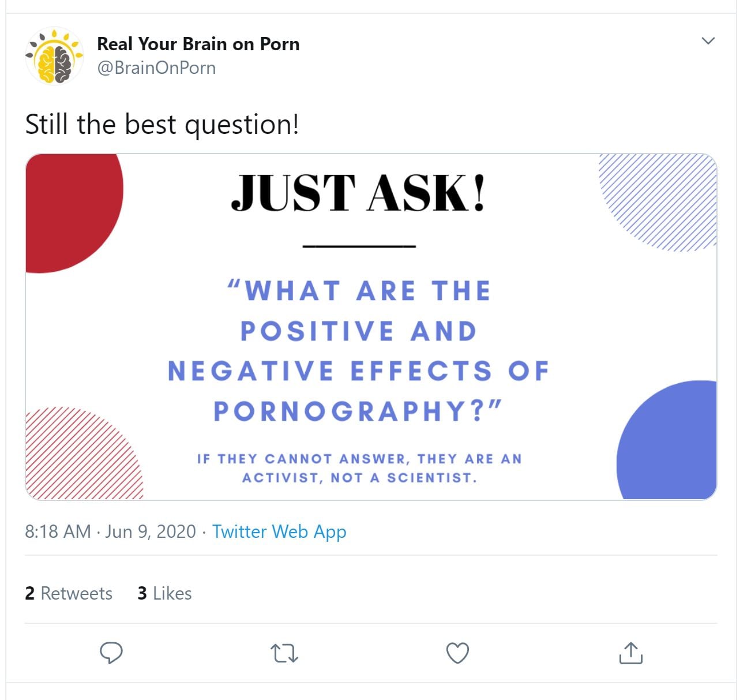The width and height of the screenshot is (751, 700).
Task: Click the JUST ASK! heading in image
Action: click(358, 193)
